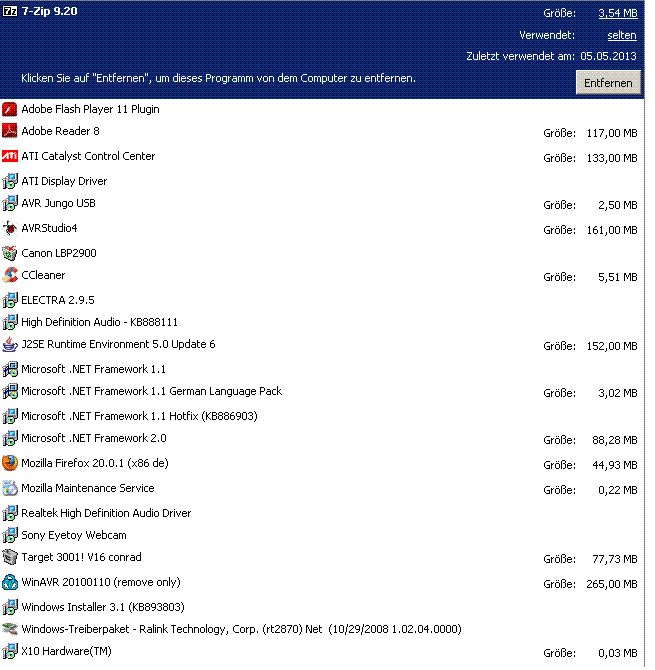Click the Adobe Reader 8 icon
The height and width of the screenshot is (670, 655).
pyautogui.click(x=9, y=131)
